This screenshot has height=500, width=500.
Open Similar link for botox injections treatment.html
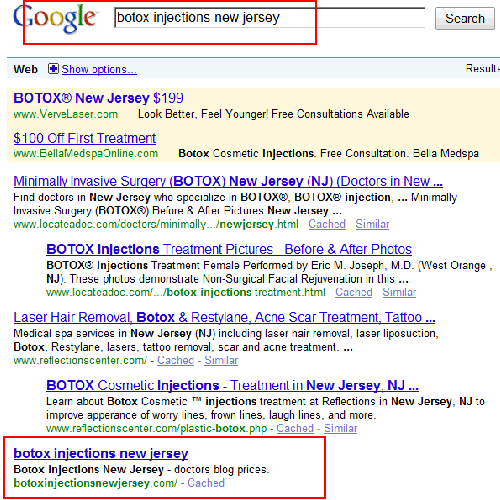(x=399, y=292)
